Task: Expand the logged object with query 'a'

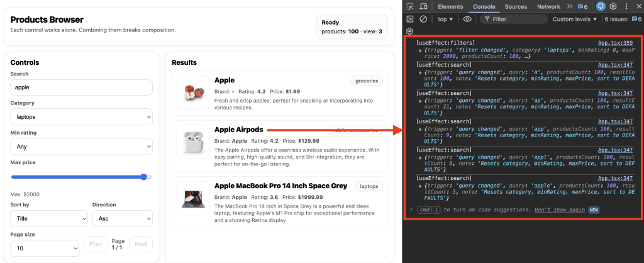Action: (420, 72)
